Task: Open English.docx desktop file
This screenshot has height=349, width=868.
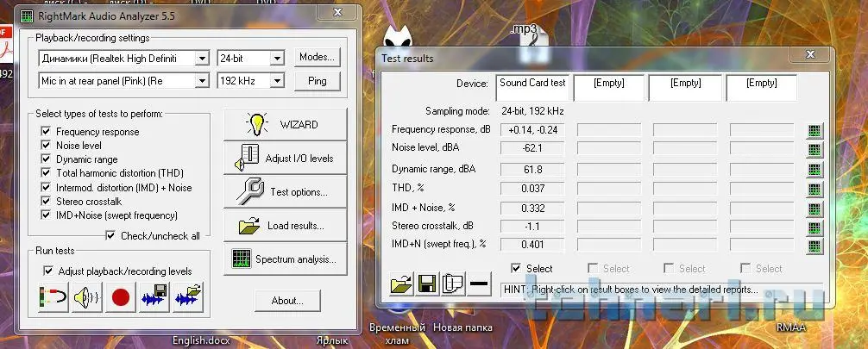Action: 201,340
